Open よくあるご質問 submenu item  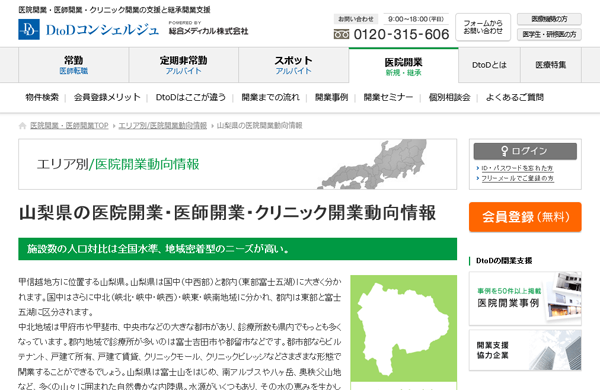[514, 98]
